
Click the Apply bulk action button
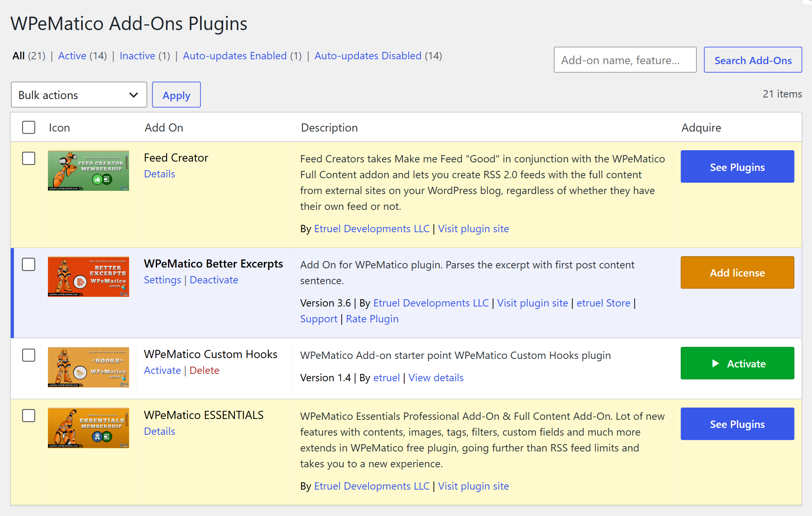coord(177,95)
